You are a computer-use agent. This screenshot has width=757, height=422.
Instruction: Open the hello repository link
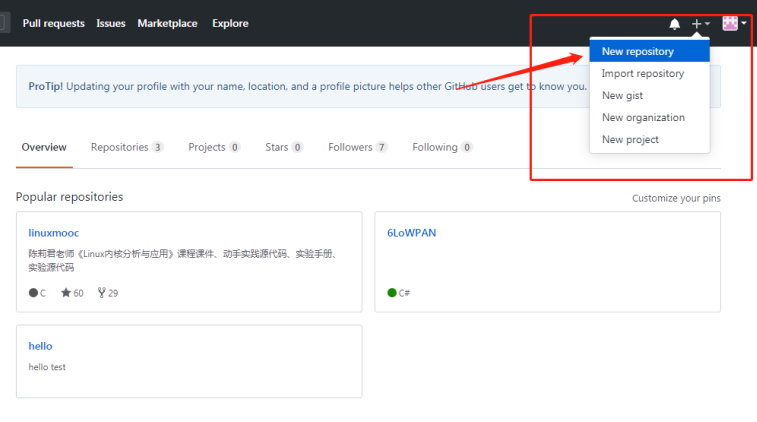click(x=40, y=346)
